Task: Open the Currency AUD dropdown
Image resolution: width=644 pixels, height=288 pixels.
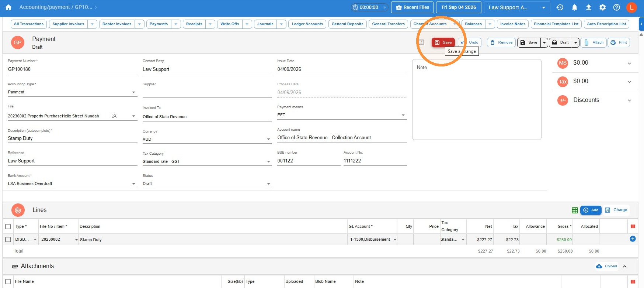Action: tap(207, 139)
